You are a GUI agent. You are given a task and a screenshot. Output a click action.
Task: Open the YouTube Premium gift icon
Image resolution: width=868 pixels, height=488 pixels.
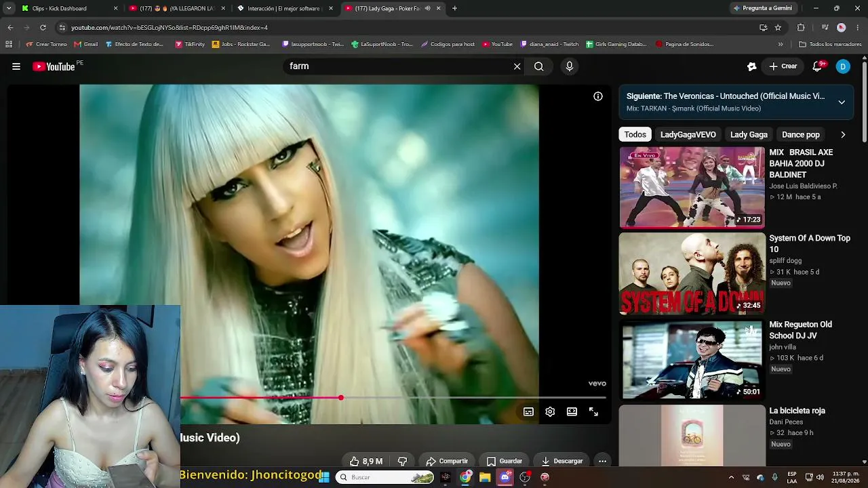coord(751,66)
